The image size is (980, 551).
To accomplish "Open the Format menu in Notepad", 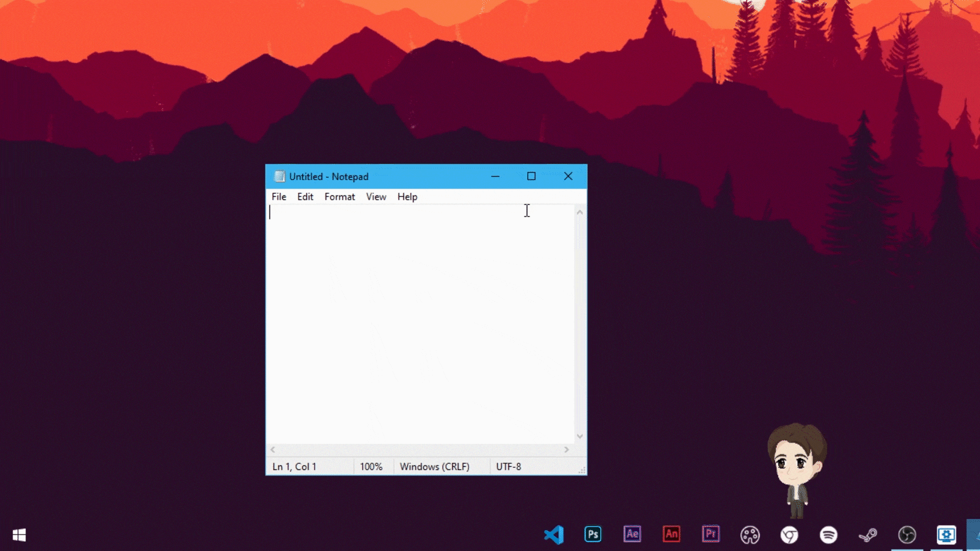I will click(x=339, y=196).
